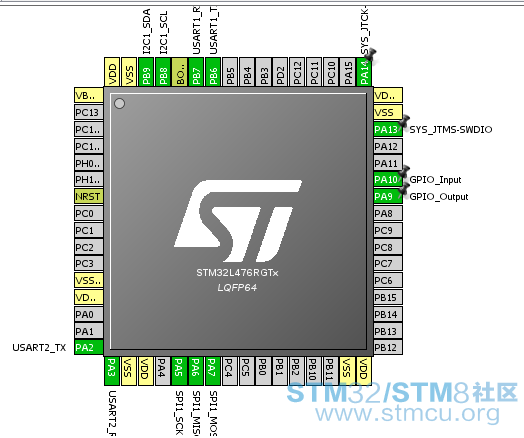Viewport: 524px width, 438px height.
Task: Click the pushpin icon on pin PA10
Action: point(404,172)
